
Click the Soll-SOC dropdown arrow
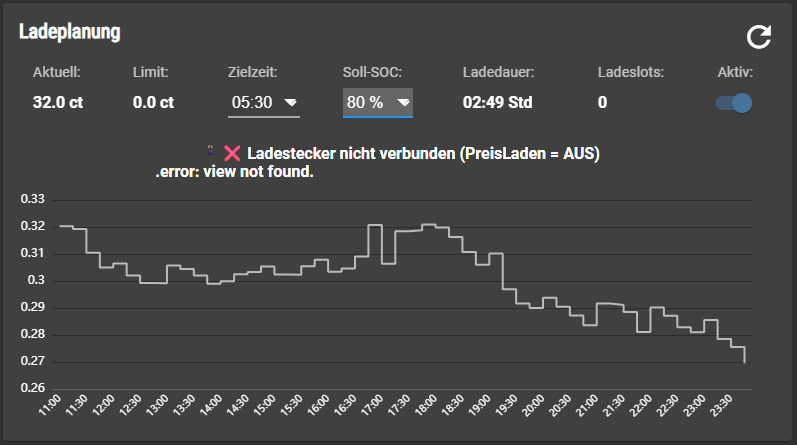pos(403,102)
